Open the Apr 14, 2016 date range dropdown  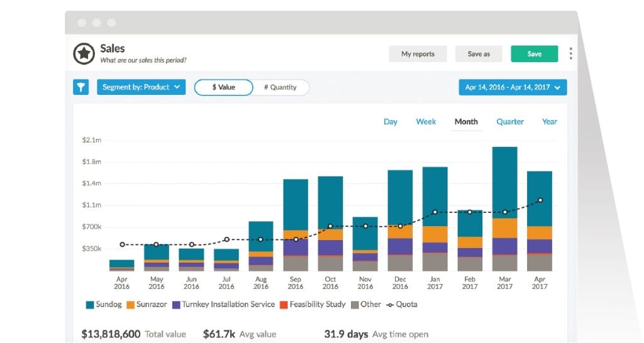(x=513, y=87)
